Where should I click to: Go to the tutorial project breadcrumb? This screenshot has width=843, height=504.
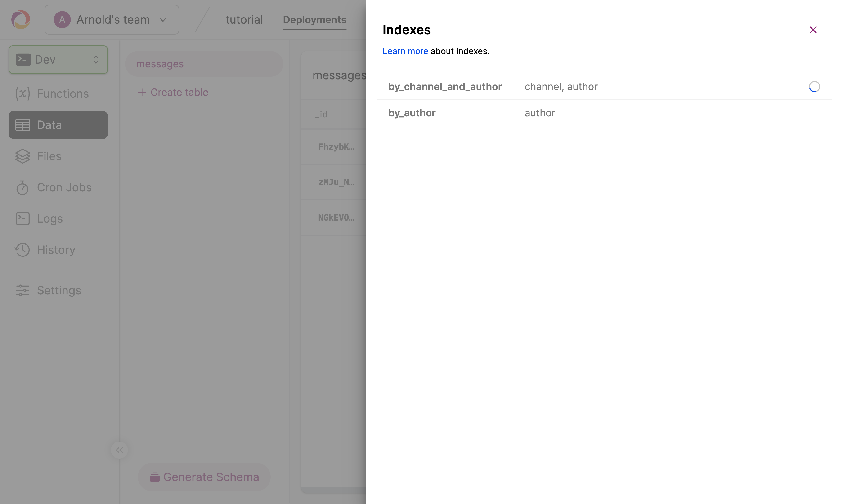tap(244, 20)
